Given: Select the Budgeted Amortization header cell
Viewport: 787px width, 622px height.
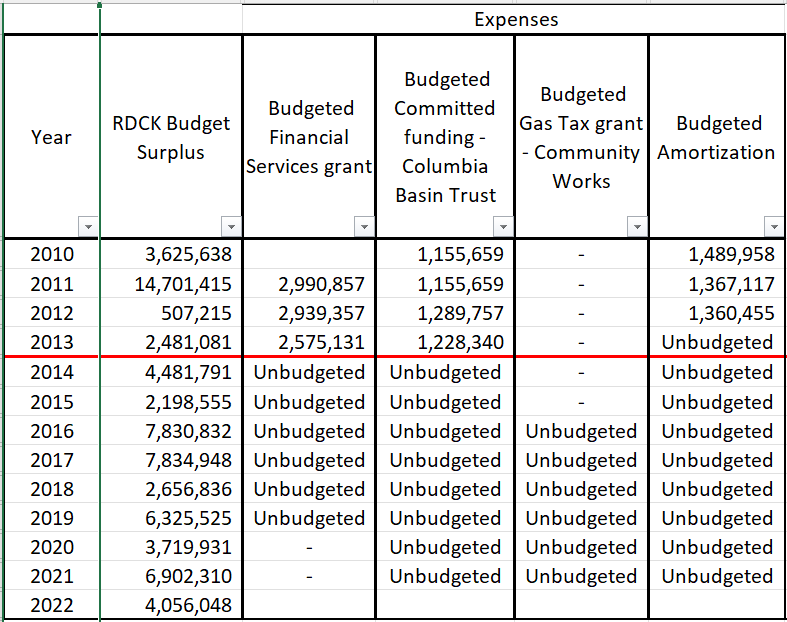Looking at the screenshot, I should [x=717, y=137].
